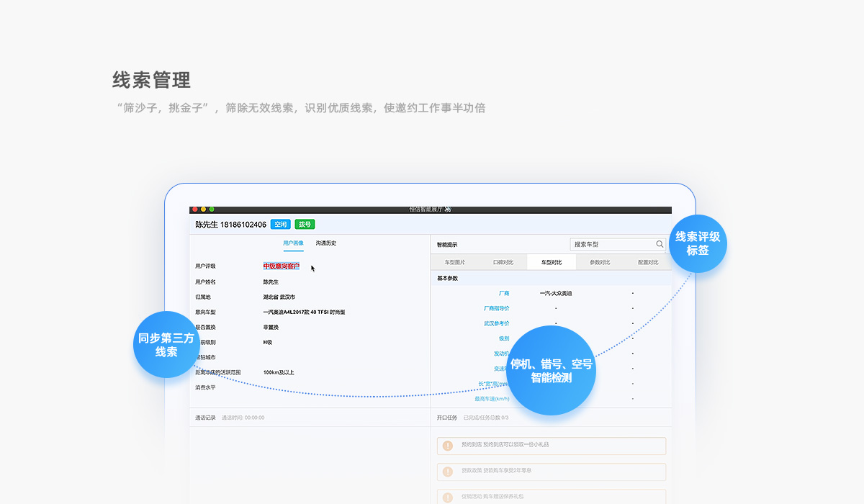The width and height of the screenshot is (864, 504).
Task: Click the 用户评级 field label
Action: [x=205, y=266]
